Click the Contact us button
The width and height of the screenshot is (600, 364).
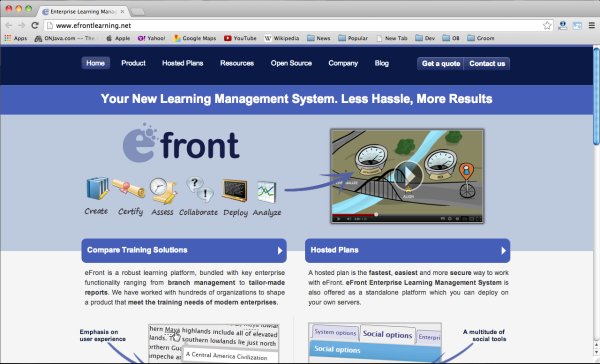pos(487,64)
